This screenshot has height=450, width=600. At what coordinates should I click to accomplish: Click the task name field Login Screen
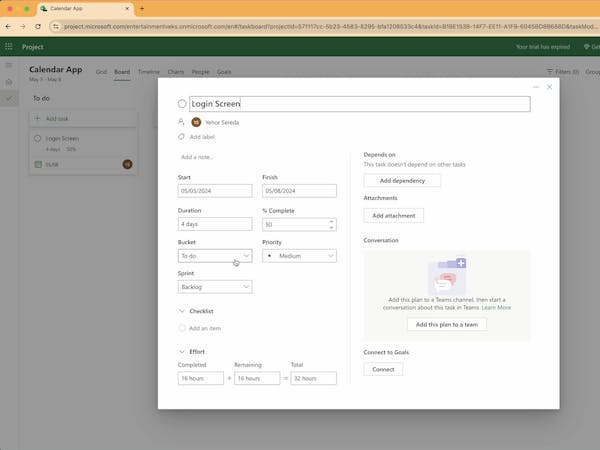[360, 104]
